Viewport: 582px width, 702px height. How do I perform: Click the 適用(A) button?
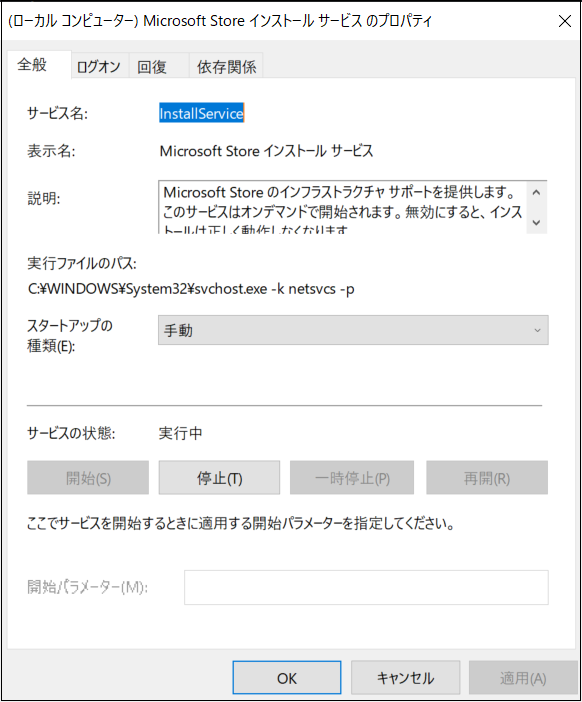523,678
